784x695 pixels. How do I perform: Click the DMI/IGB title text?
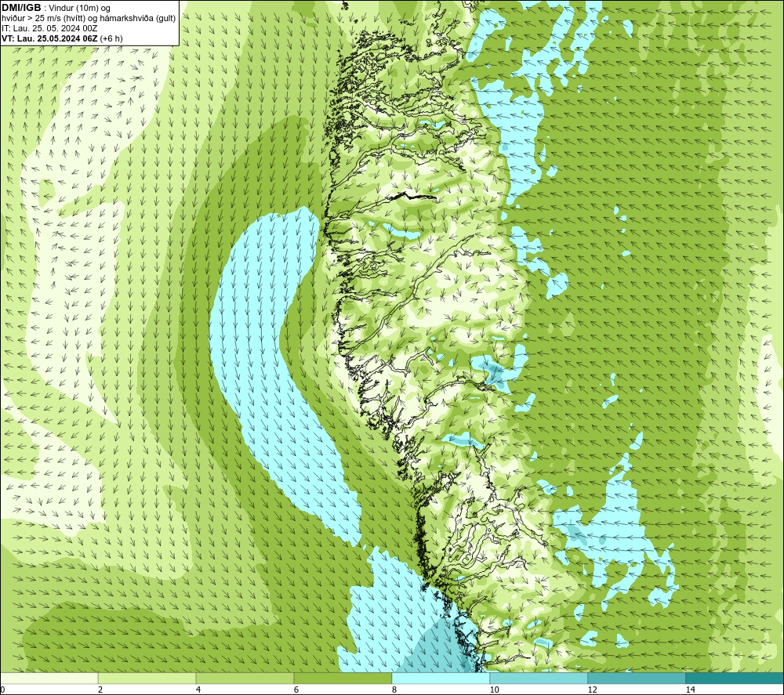tap(21, 8)
